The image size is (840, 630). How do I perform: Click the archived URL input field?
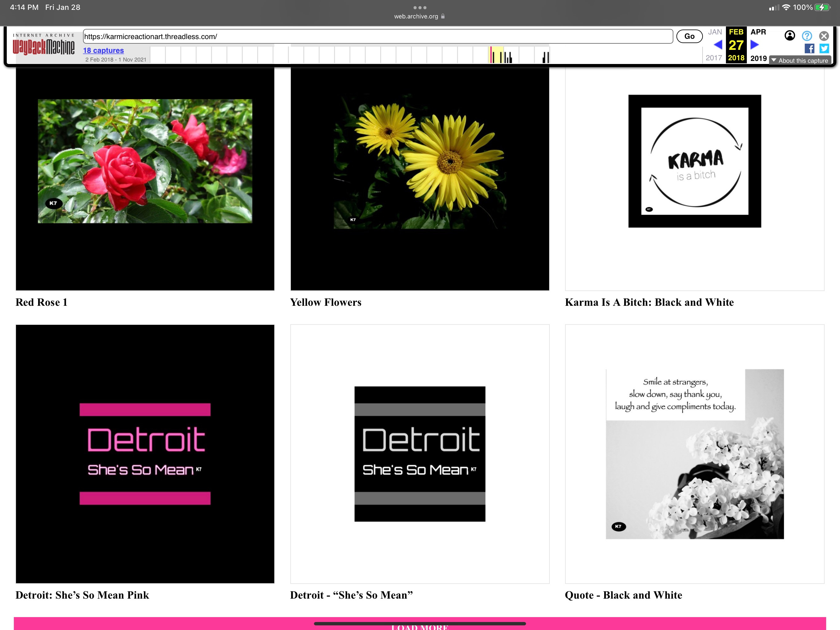pyautogui.click(x=378, y=37)
